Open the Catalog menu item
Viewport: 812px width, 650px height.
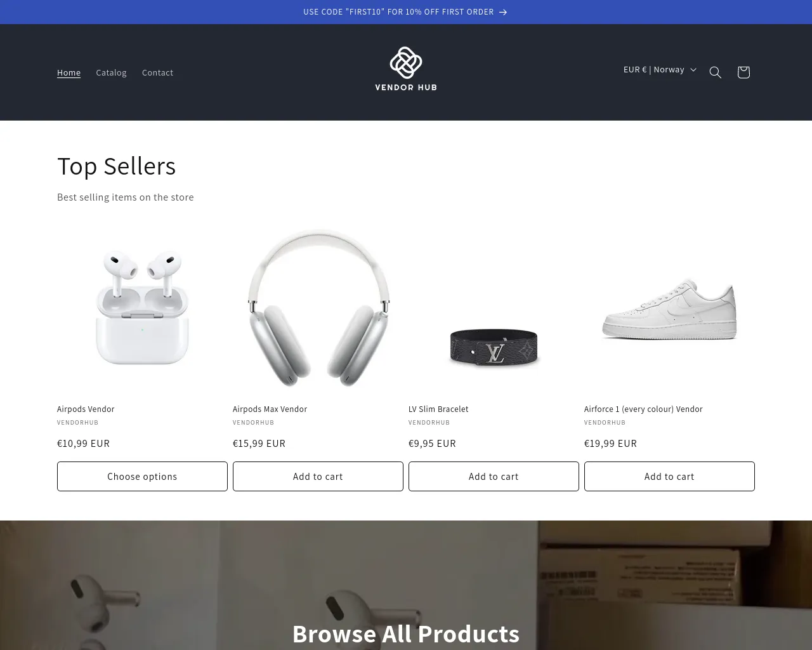pos(111,72)
